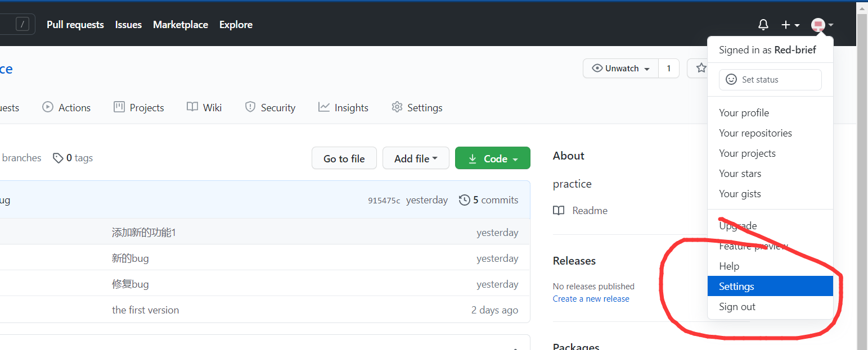This screenshot has width=868, height=350.
Task: Toggle the Unwatch button
Action: [620, 69]
